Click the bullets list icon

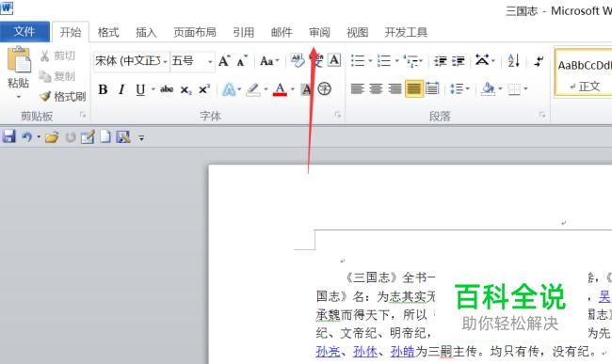coord(358,61)
